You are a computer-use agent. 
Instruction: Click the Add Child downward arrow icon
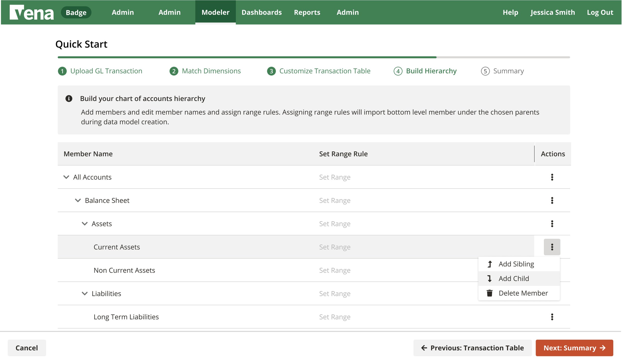(489, 278)
